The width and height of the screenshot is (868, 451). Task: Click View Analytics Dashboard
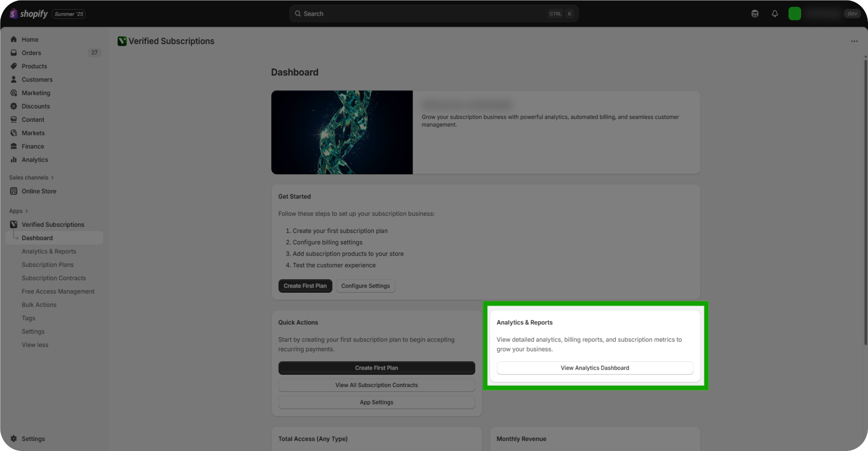595,368
